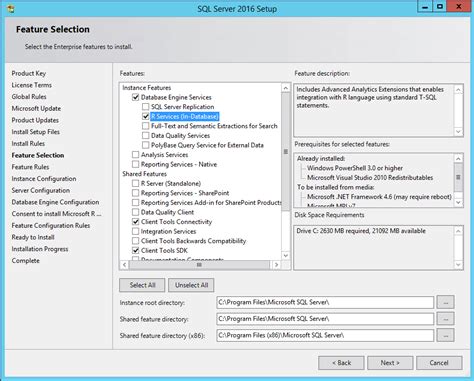Uncheck Client Tools Connectivity
The width and height of the screenshot is (474, 381).
[x=135, y=222]
